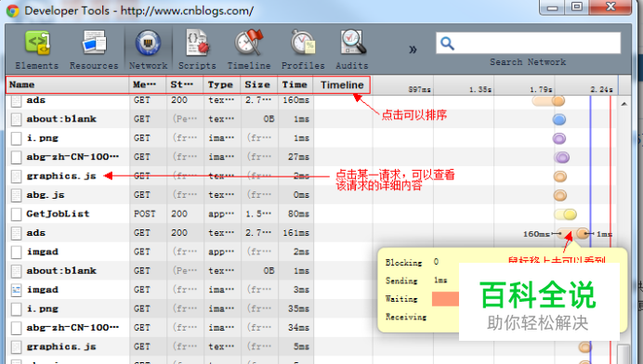Open the Timeline panel
643x364 pixels.
(249, 49)
